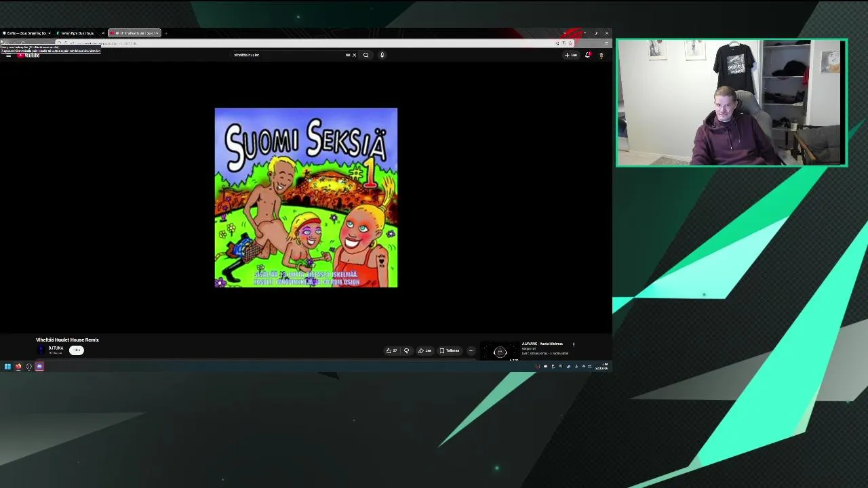This screenshot has width=868, height=488.
Task: Select the active YouTube browser tab
Action: point(134,33)
